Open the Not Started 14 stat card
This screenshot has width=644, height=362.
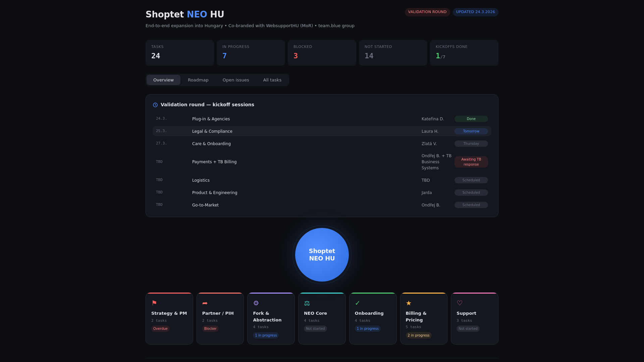click(x=393, y=53)
